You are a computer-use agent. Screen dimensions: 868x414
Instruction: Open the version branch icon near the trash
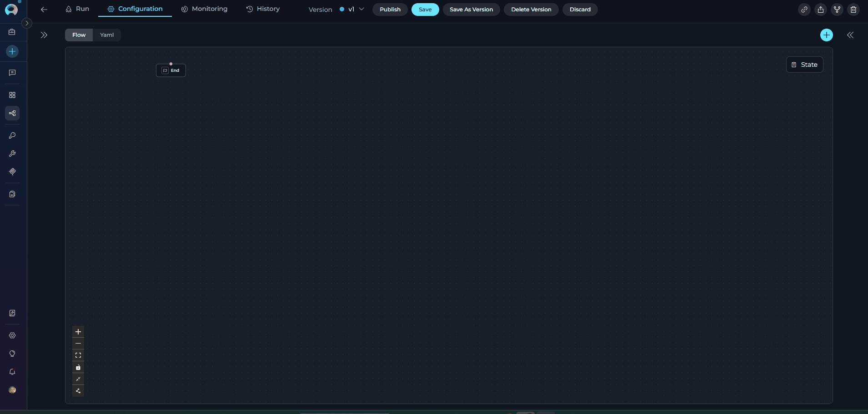click(x=837, y=10)
